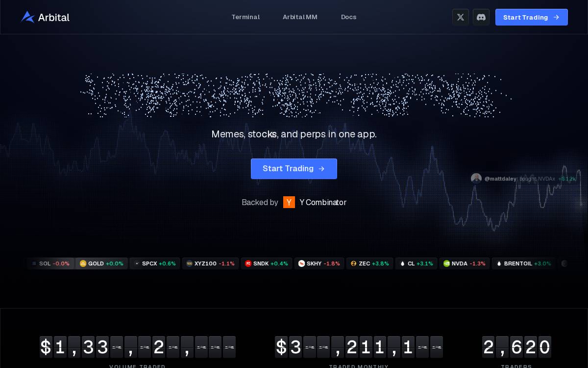Click the SPCX ticker icon
588x368 pixels.
tap(137, 263)
